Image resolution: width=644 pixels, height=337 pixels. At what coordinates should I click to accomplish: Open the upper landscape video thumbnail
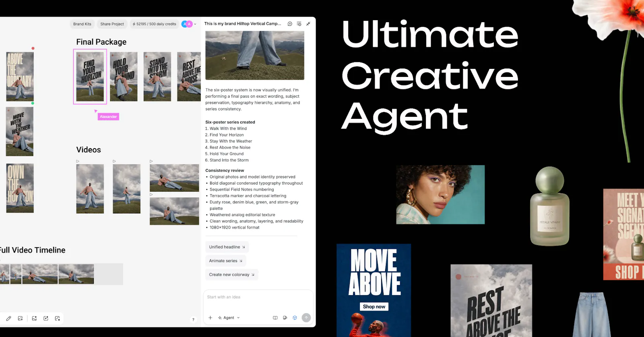pos(174,178)
